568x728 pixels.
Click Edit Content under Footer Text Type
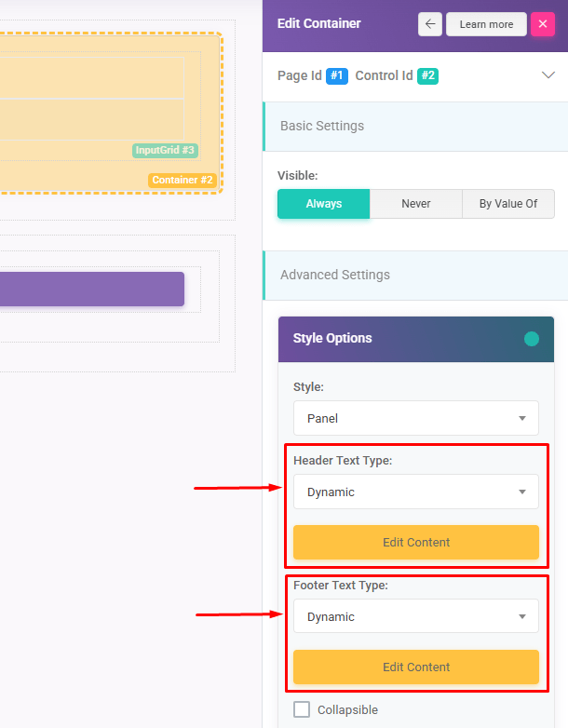pyautogui.click(x=415, y=667)
